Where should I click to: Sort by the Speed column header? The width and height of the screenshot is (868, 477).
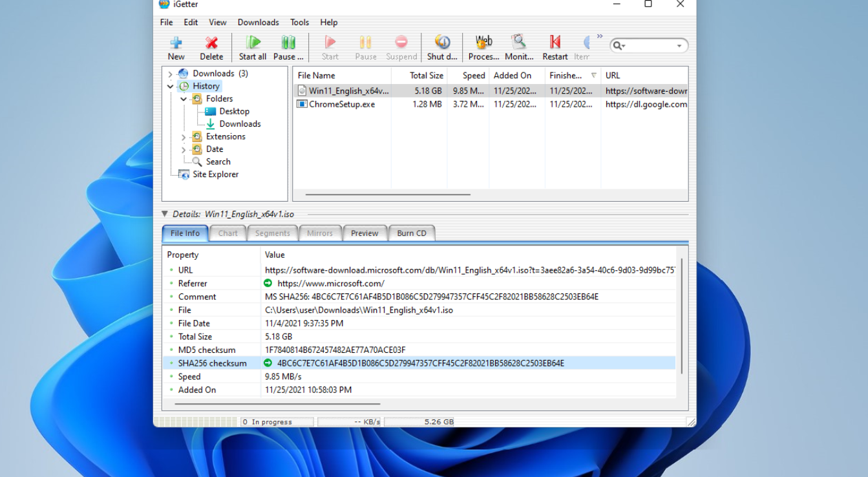pos(468,76)
